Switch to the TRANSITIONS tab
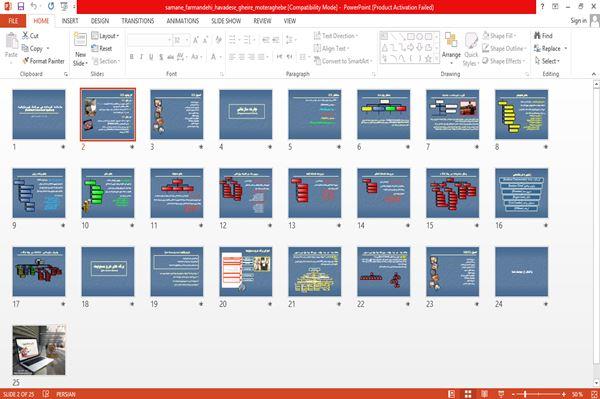Image resolution: width=600 pixels, height=399 pixels. tap(138, 21)
